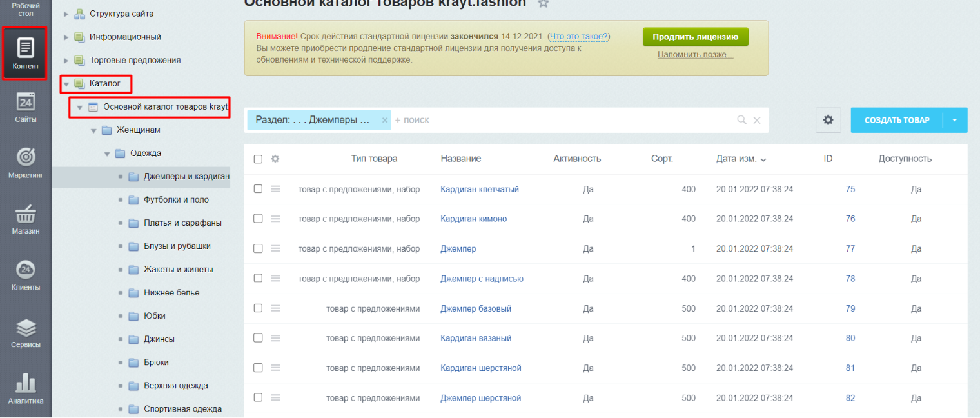Select Футболки и поло category
The width and height of the screenshot is (980, 418).
[176, 200]
